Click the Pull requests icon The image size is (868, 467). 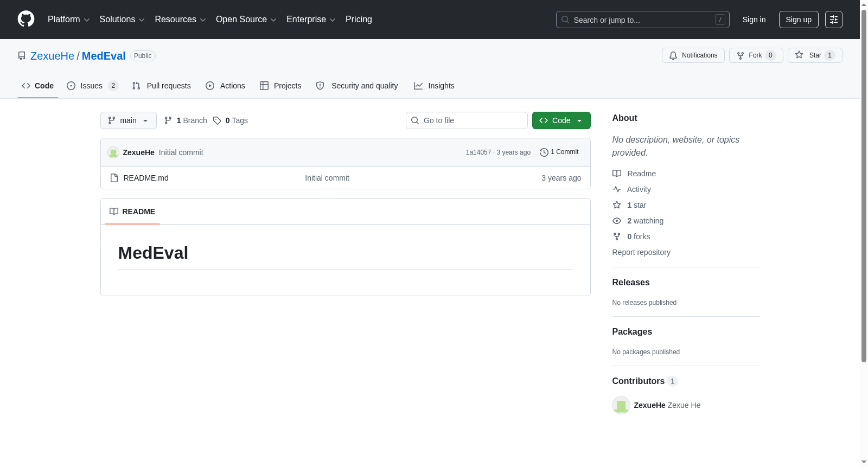136,86
